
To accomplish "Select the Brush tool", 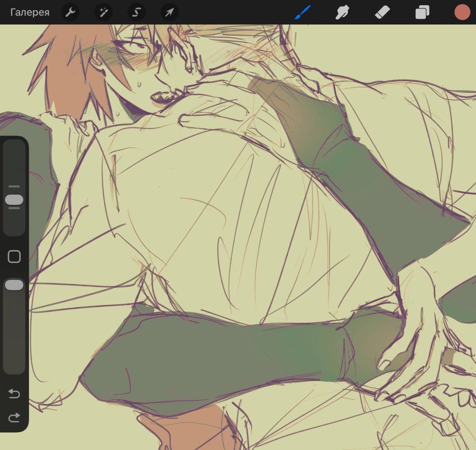I will click(x=303, y=12).
